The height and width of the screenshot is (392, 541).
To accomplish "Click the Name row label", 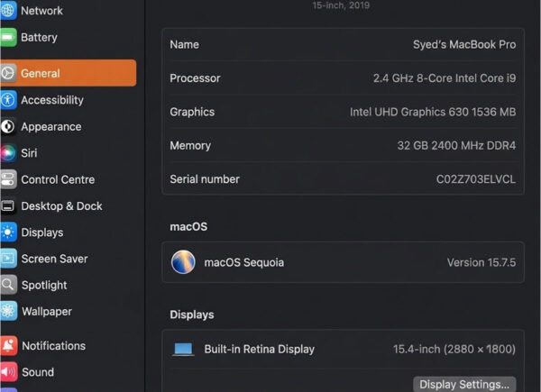I will pos(184,44).
